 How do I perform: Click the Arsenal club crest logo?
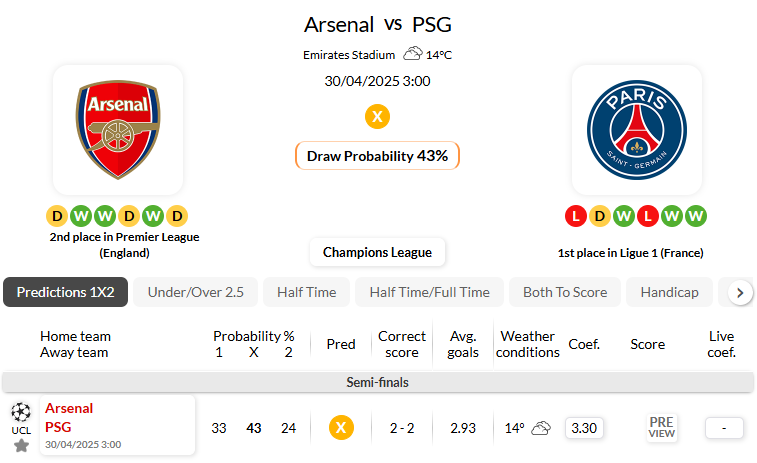point(118,130)
